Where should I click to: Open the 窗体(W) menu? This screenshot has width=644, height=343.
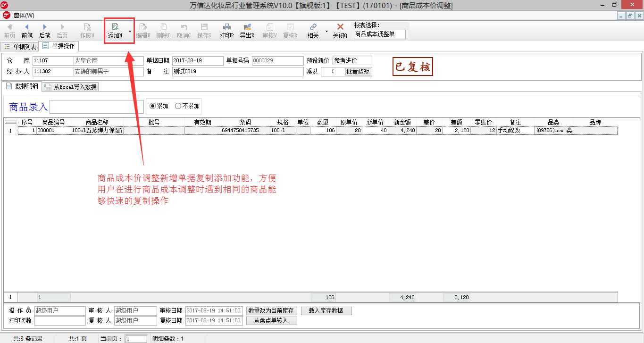coord(24,16)
